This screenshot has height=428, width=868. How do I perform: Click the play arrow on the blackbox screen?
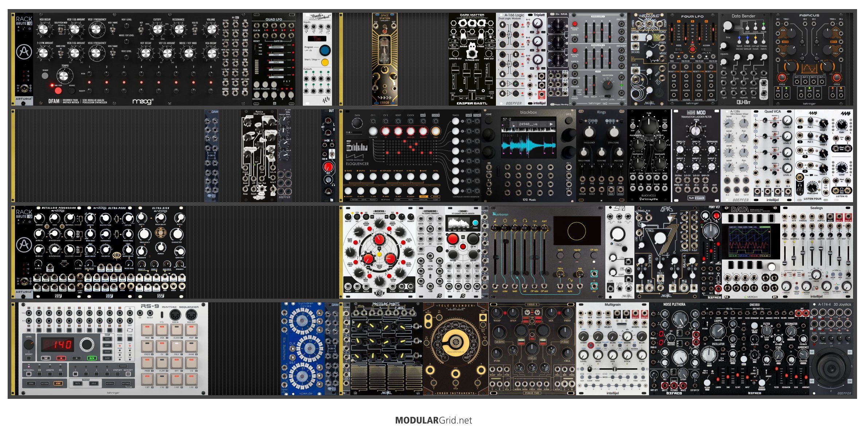tap(551, 124)
